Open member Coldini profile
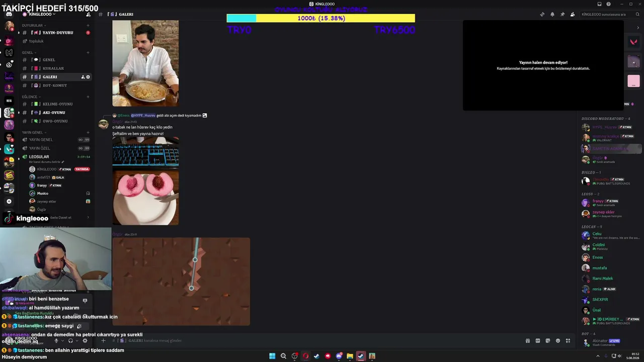This screenshot has height=362, width=644. tap(612, 247)
